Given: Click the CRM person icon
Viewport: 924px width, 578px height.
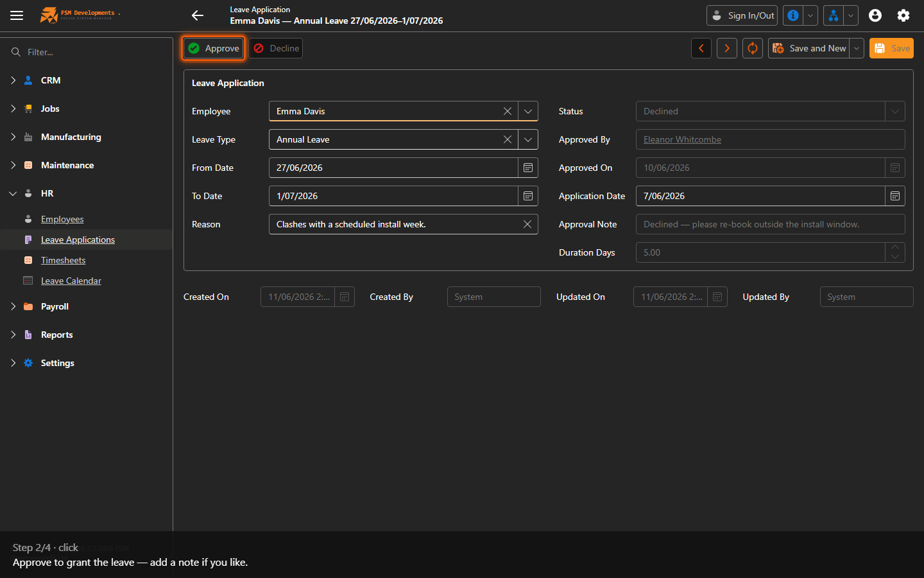Looking at the screenshot, I should (x=28, y=80).
